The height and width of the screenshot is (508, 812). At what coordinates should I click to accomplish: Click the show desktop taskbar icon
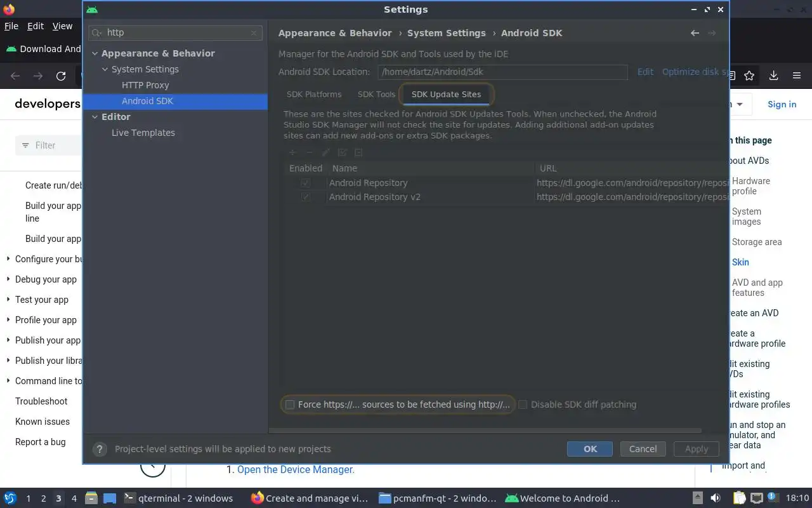point(110,498)
